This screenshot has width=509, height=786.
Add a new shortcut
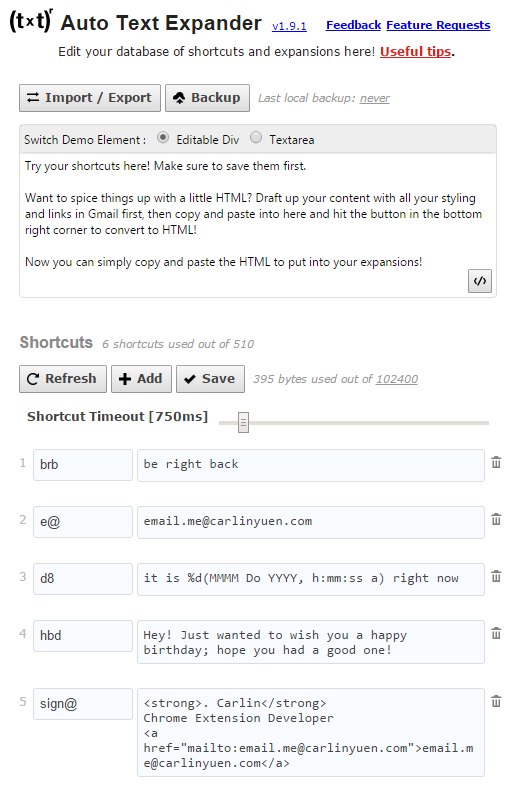pyautogui.click(x=141, y=378)
